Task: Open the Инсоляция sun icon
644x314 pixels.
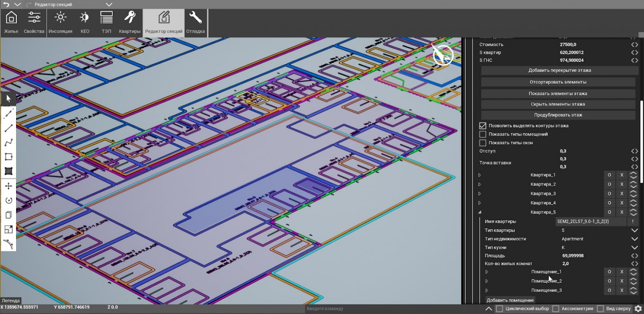Action: coord(60,22)
